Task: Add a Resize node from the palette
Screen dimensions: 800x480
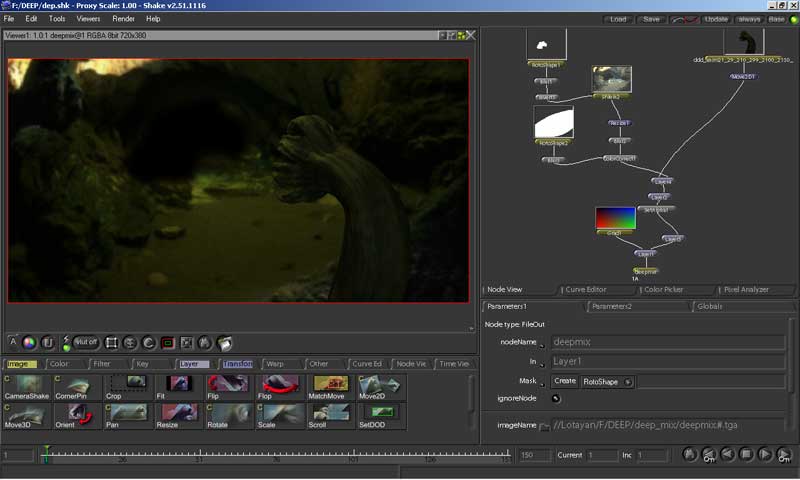Action: (178, 416)
